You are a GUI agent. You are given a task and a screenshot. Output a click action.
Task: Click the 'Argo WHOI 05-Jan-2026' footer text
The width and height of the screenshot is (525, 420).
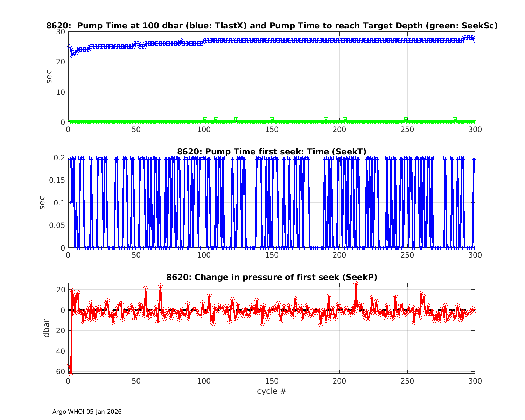coord(87,412)
